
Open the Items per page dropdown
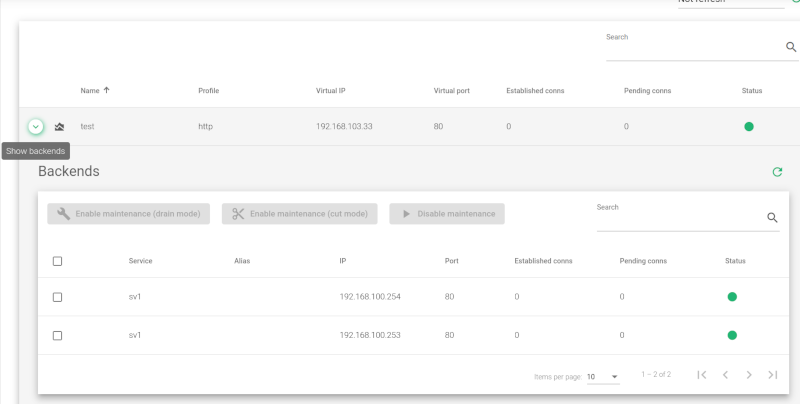click(x=603, y=377)
